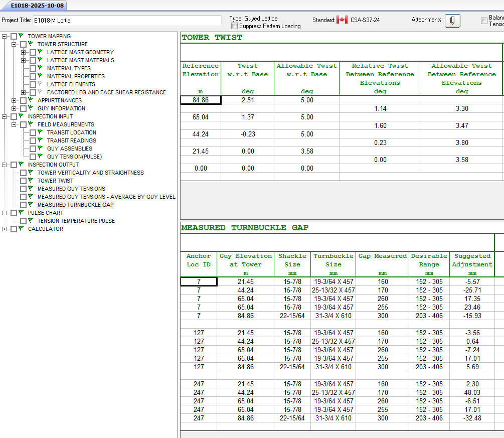Click green flag icon beside INSPECTION INPUT

point(21,116)
